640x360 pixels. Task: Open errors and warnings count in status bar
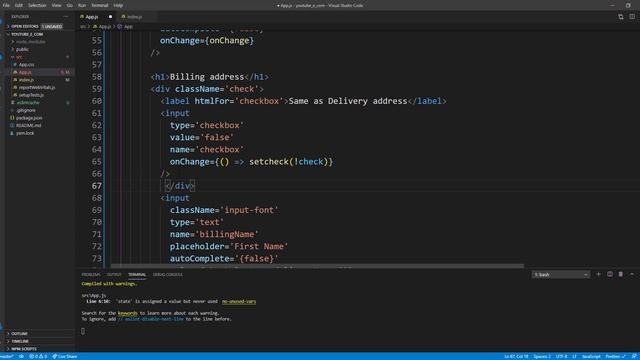(38, 356)
